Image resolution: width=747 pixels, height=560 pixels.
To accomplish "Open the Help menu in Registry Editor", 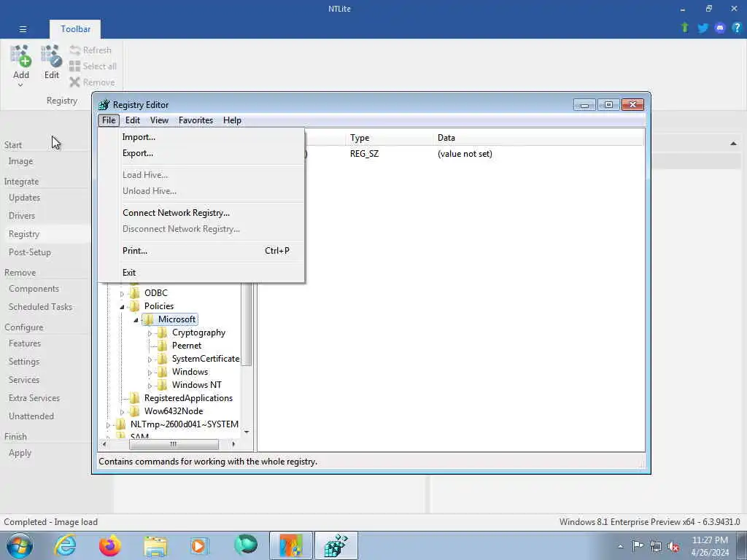I will (232, 120).
